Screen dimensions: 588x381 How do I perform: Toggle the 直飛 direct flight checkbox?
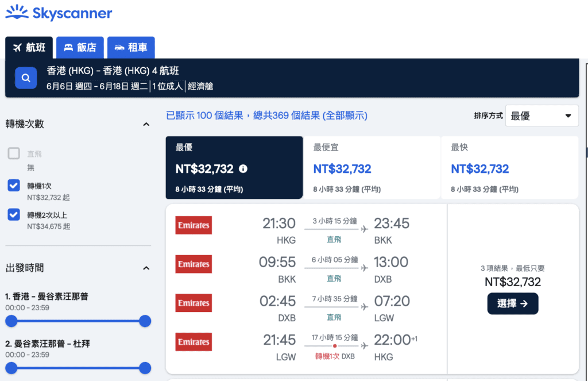tap(14, 153)
